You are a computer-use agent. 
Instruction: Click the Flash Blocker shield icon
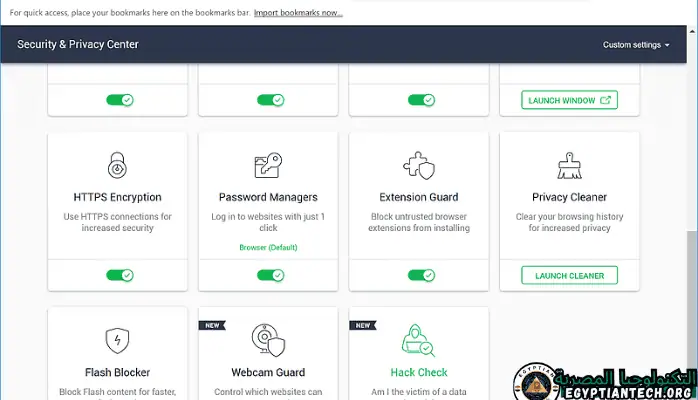(x=117, y=340)
